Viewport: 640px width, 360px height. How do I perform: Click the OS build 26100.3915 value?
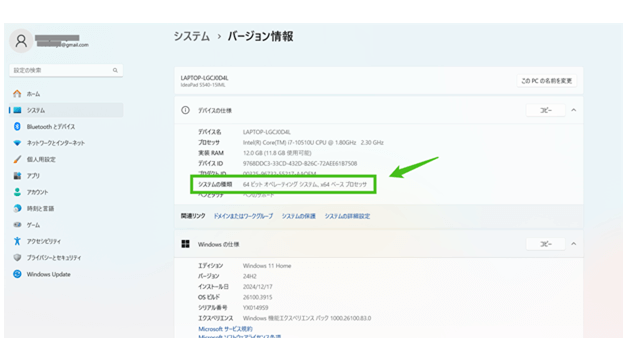click(258, 297)
